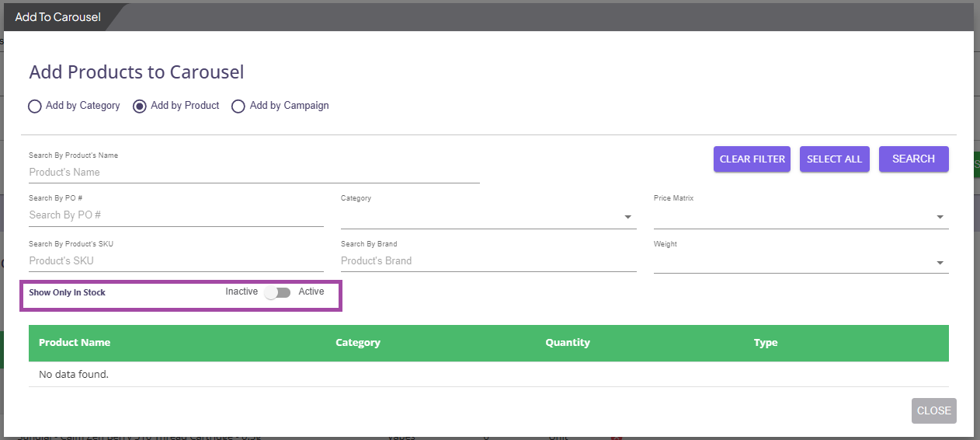Image resolution: width=980 pixels, height=440 pixels.
Task: Click the SELECT ALL button
Action: [x=834, y=159]
